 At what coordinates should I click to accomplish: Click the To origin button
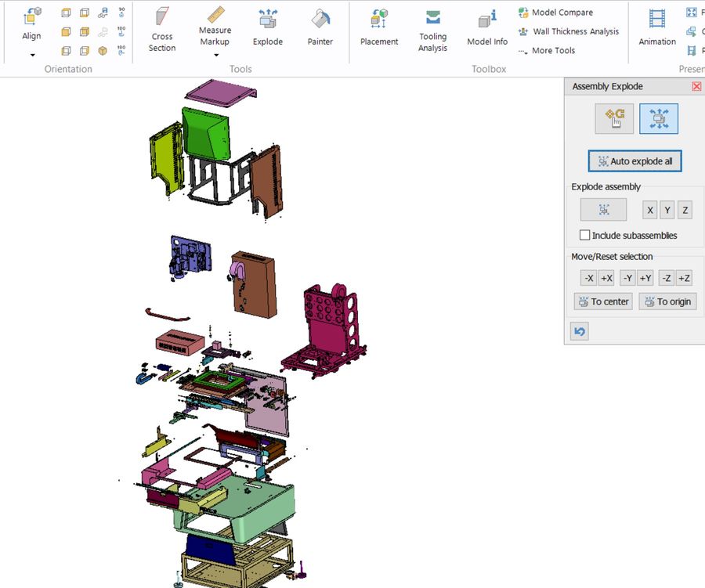(x=667, y=301)
